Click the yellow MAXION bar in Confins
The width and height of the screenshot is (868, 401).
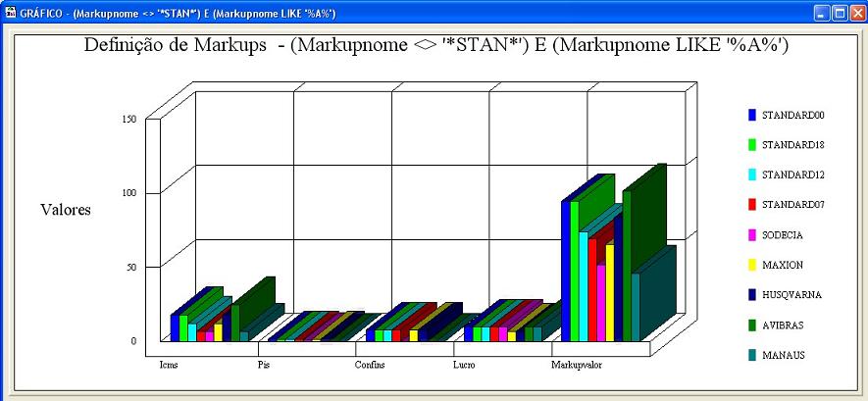(x=414, y=335)
